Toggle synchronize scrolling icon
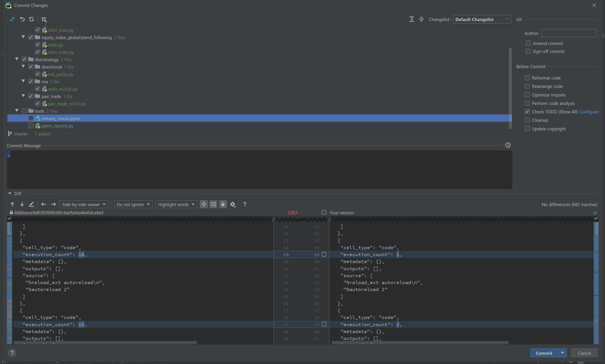605x364 pixels. click(x=213, y=204)
